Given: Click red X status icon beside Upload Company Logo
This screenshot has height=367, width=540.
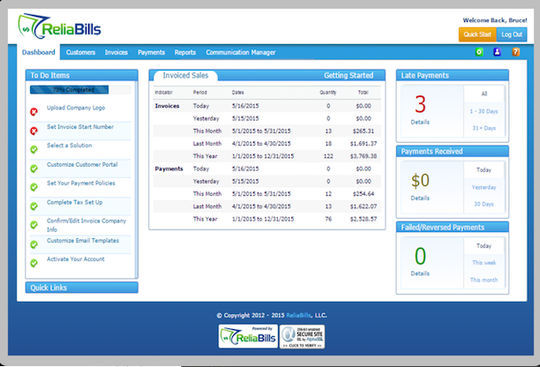Looking at the screenshot, I should tap(34, 112).
